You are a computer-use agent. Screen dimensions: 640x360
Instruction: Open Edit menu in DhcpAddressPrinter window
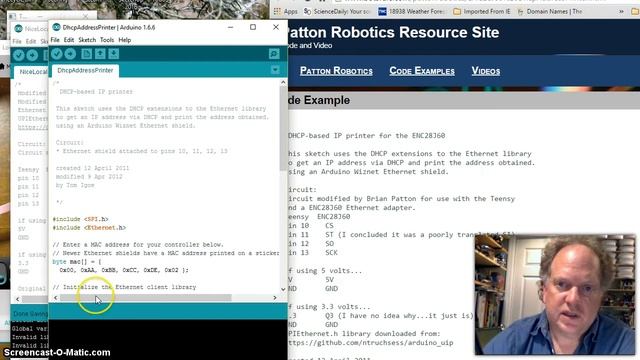[x=69, y=40]
